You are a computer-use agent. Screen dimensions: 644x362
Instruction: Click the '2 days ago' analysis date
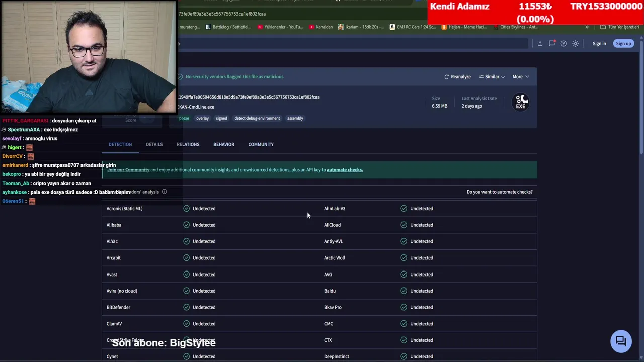472,106
